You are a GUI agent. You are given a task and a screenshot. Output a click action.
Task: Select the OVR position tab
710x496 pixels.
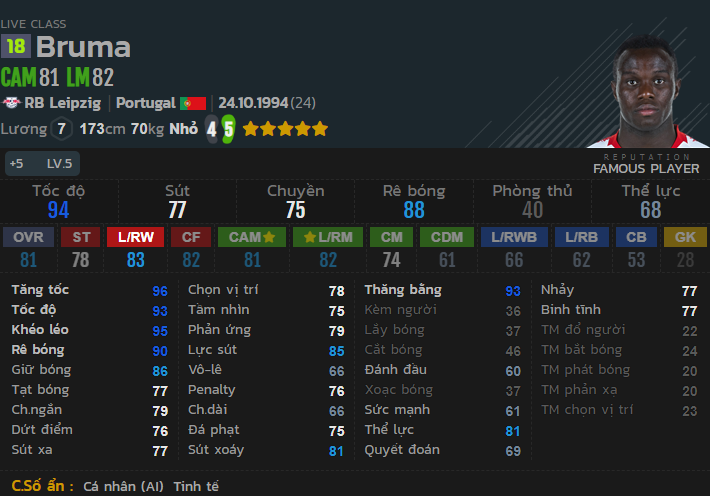coord(28,237)
